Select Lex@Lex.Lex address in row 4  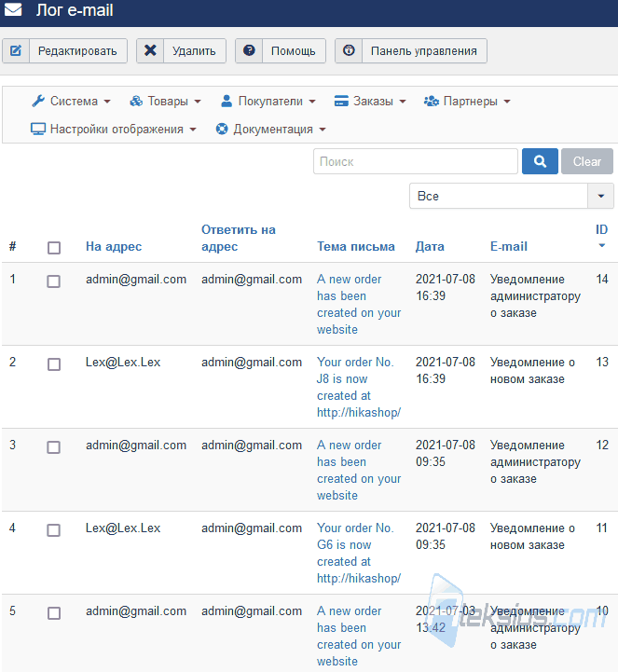point(123,528)
